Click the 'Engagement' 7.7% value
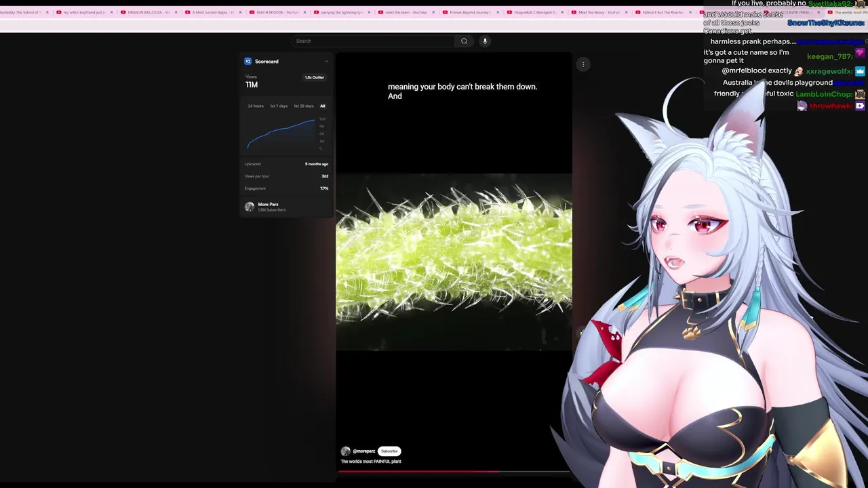Viewport: 868px width, 488px height. pyautogui.click(x=324, y=188)
